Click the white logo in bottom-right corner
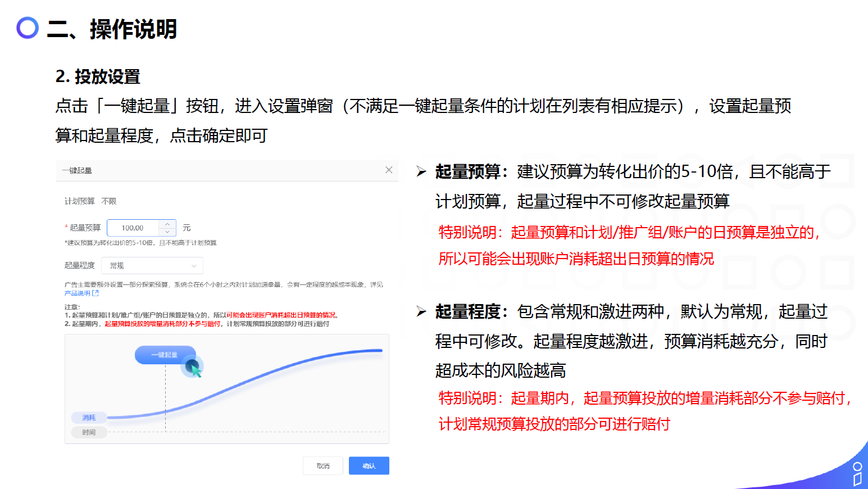868x489 pixels. [x=857, y=474]
